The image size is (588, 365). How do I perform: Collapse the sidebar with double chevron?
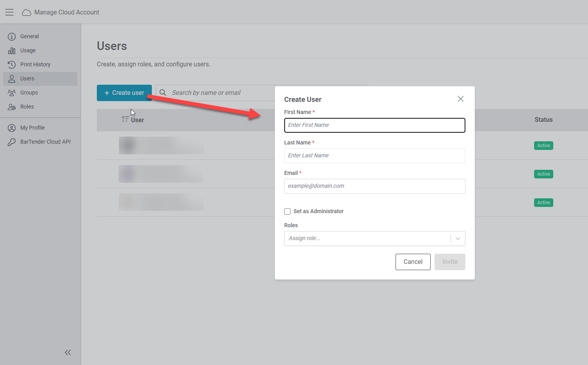68,353
